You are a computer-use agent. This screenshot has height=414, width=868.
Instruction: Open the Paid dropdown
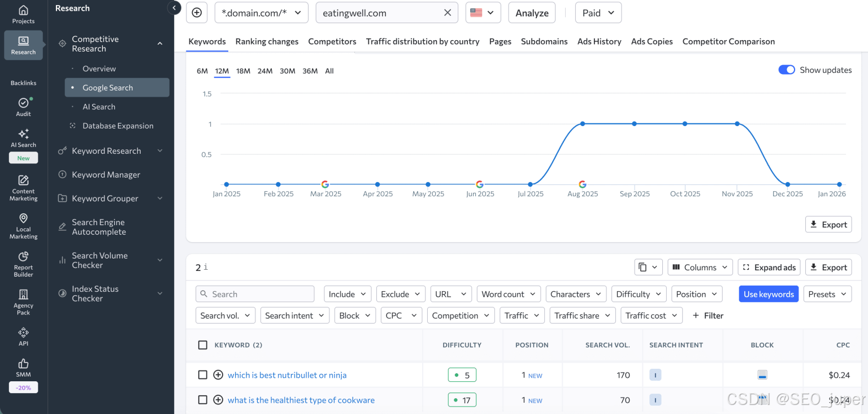598,12
